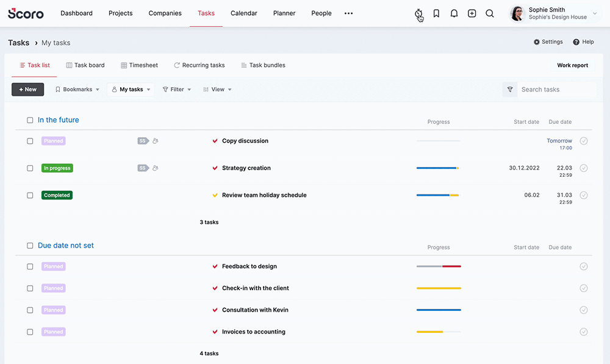Check the Copy discussion task checkbox

tap(30, 141)
